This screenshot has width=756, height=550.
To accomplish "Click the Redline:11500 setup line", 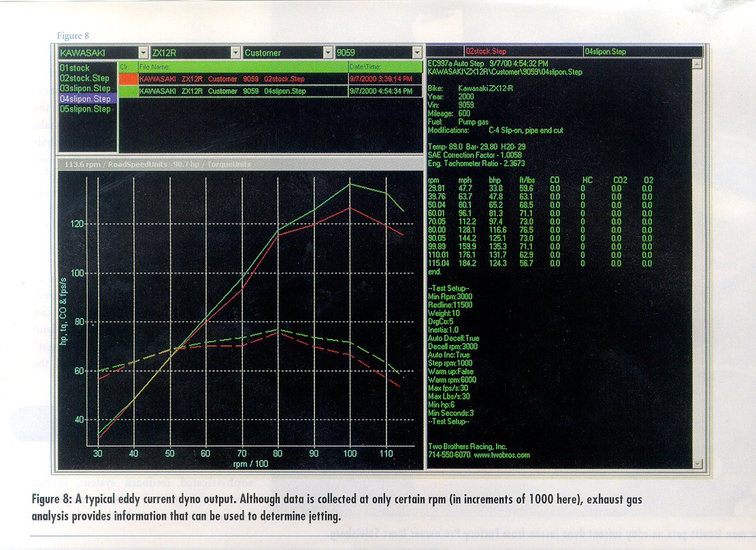I will 450,305.
